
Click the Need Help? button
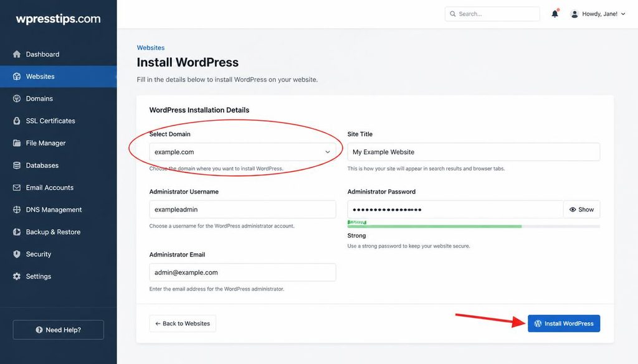point(58,330)
